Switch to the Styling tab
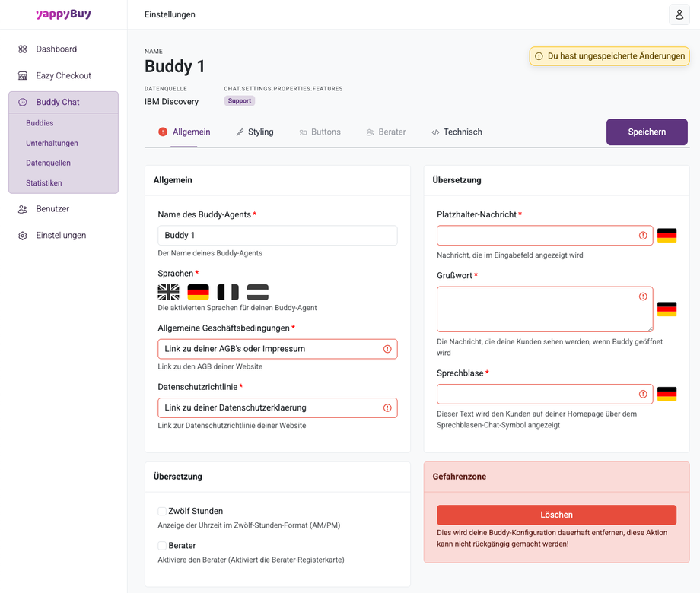The image size is (700, 593). pos(254,132)
